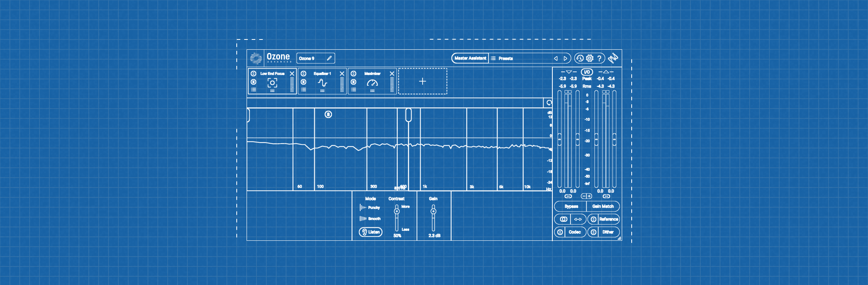The height and width of the screenshot is (285, 868).
Task: Grab the Maximizer reorder dots handle
Action: [372, 91]
